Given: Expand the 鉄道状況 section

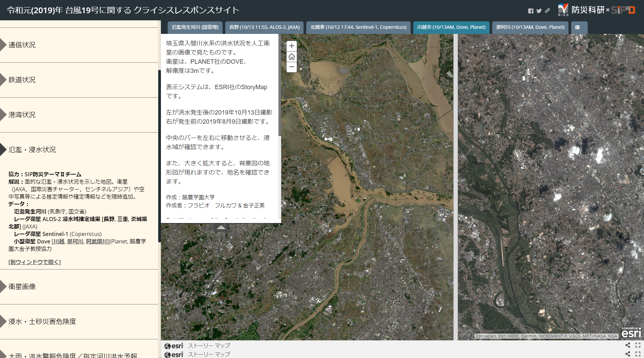Looking at the screenshot, I should [x=22, y=80].
